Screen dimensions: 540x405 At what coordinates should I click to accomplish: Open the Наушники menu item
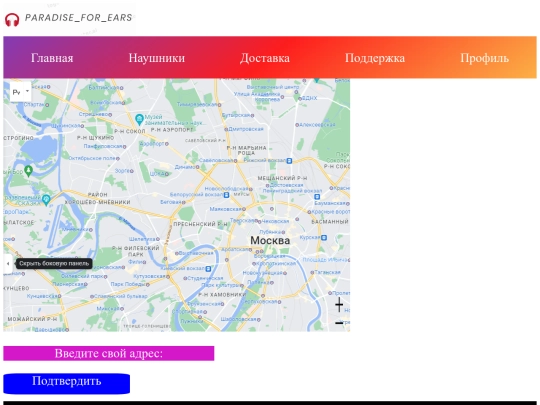tap(157, 58)
